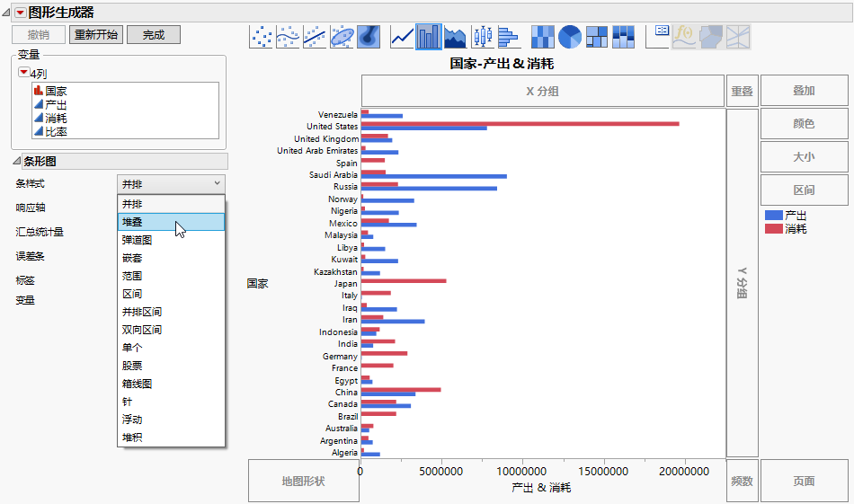Select the Box Plot element icon

pos(483,37)
